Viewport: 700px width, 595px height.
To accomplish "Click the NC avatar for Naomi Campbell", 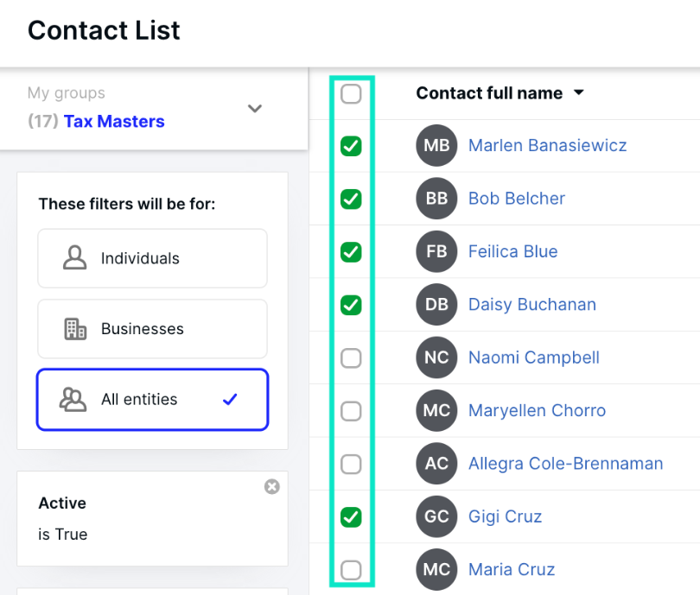I will click(x=436, y=358).
